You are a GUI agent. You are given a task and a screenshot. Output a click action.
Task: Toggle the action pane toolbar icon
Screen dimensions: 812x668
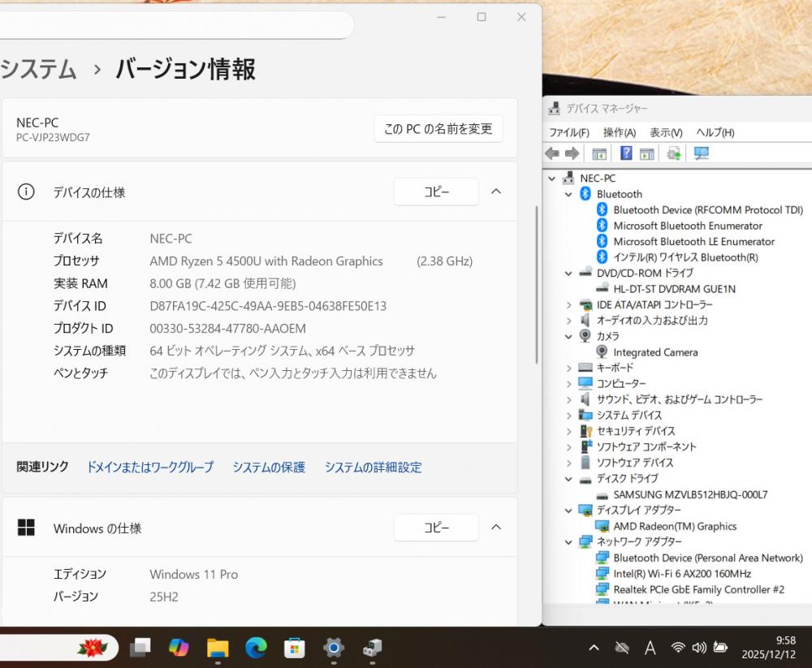[647, 153]
